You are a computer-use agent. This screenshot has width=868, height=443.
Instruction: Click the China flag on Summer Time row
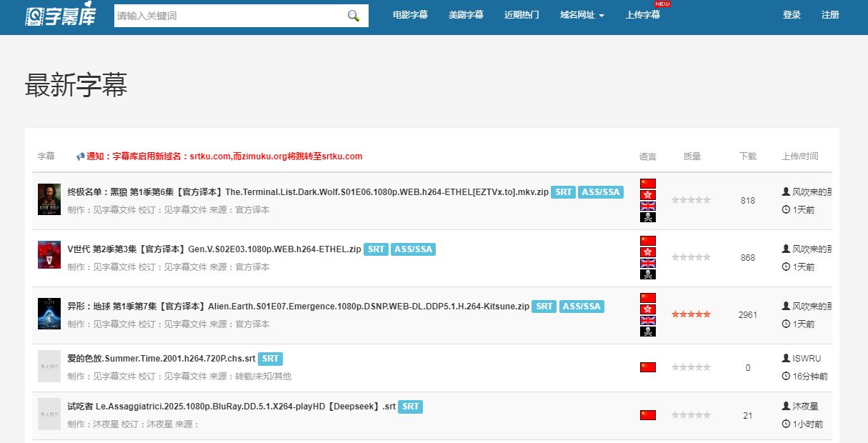[x=647, y=367]
